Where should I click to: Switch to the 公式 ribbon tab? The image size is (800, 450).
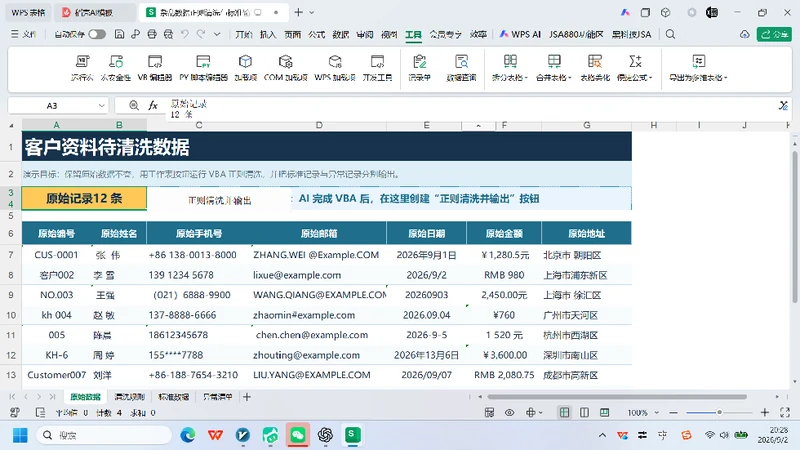coord(316,34)
